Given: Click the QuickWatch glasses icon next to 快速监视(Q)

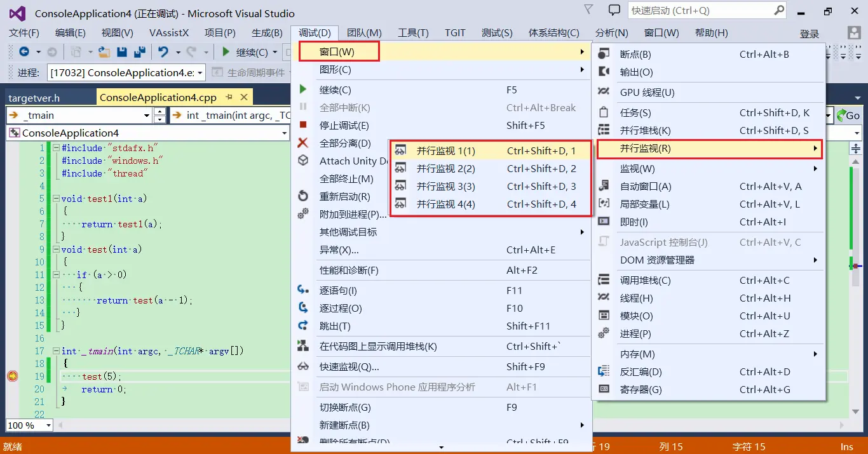Looking at the screenshot, I should point(303,366).
